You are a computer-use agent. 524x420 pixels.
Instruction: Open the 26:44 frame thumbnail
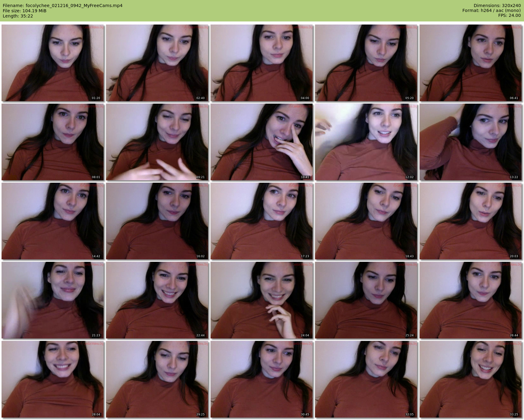point(471,300)
